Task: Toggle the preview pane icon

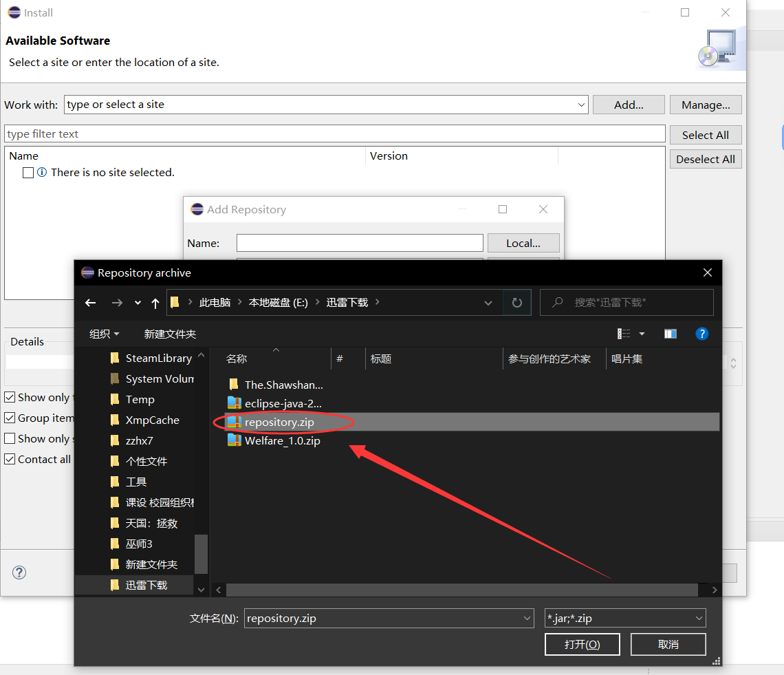Action: click(670, 334)
